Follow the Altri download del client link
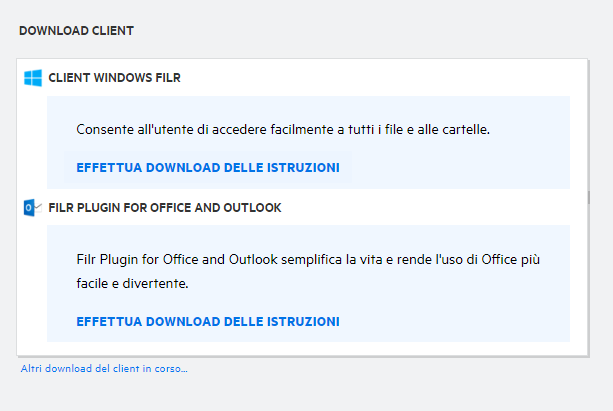 pos(104,369)
